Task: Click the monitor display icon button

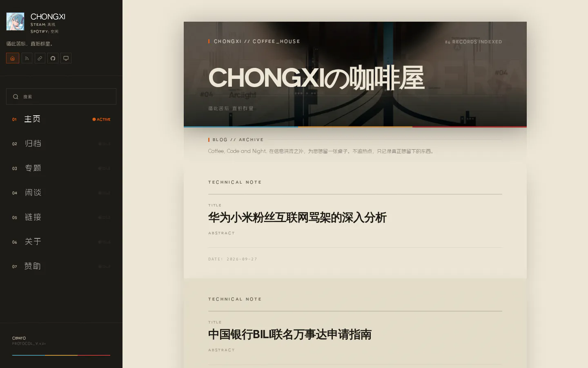Action: click(x=66, y=58)
